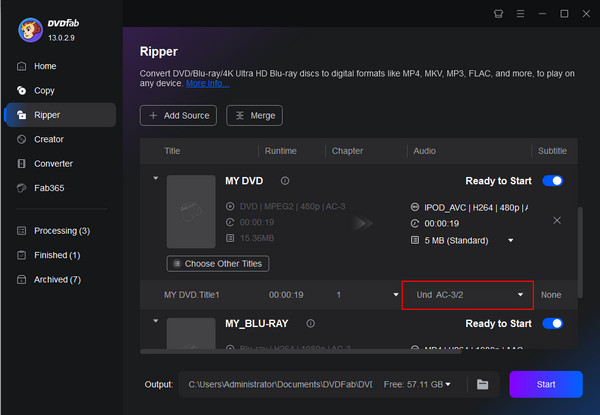The image size is (600, 415).
Task: Show info for MY DVD
Action: (285, 181)
